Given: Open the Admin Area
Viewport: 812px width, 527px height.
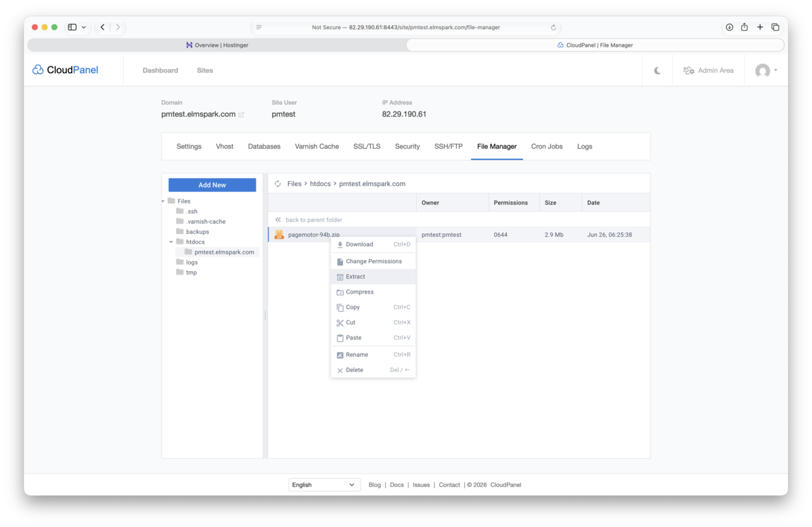Looking at the screenshot, I should click(x=708, y=70).
